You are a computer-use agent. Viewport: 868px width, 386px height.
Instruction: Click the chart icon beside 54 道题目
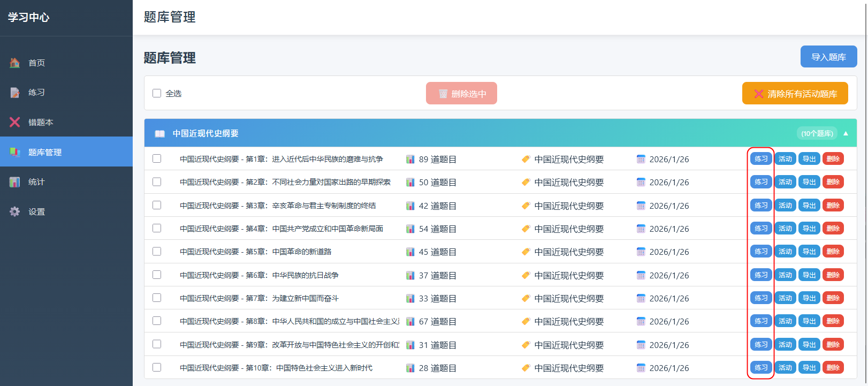click(x=410, y=229)
